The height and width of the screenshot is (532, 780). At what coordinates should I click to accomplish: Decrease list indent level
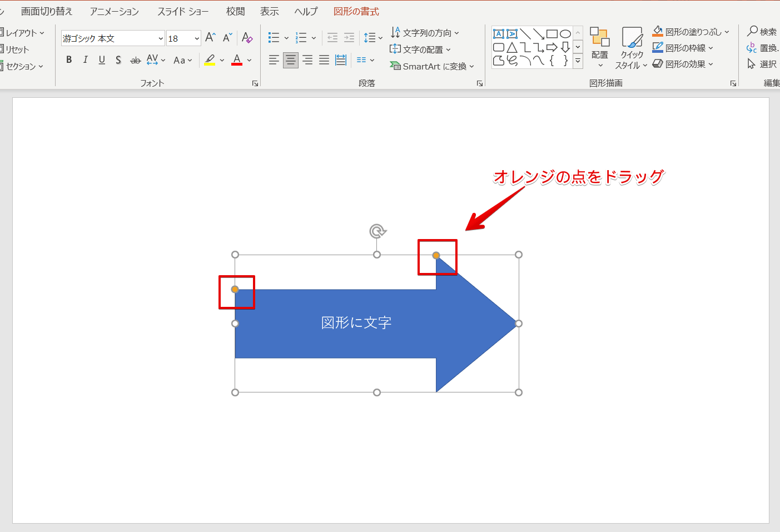pos(332,37)
